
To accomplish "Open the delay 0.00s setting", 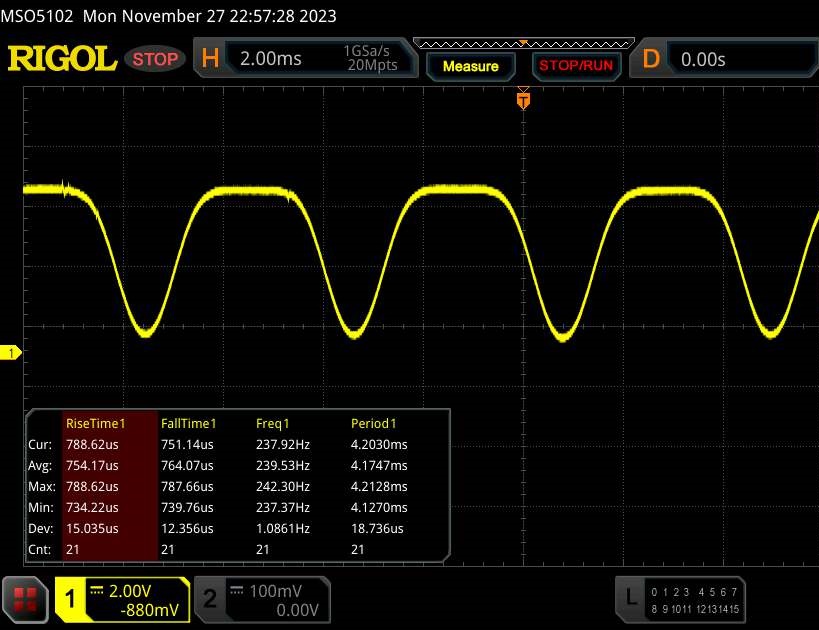I will tap(703, 60).
